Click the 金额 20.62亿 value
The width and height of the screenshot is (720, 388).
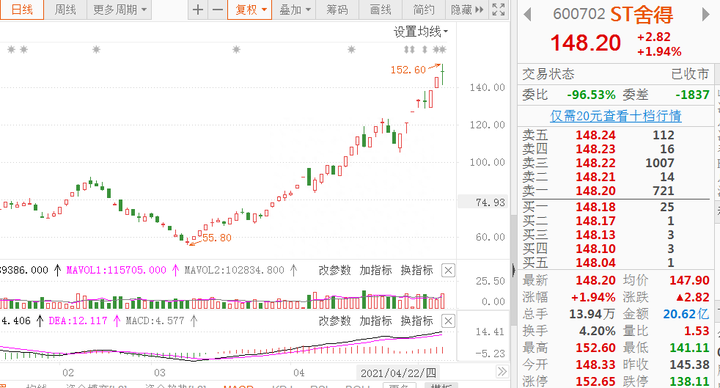(x=686, y=314)
